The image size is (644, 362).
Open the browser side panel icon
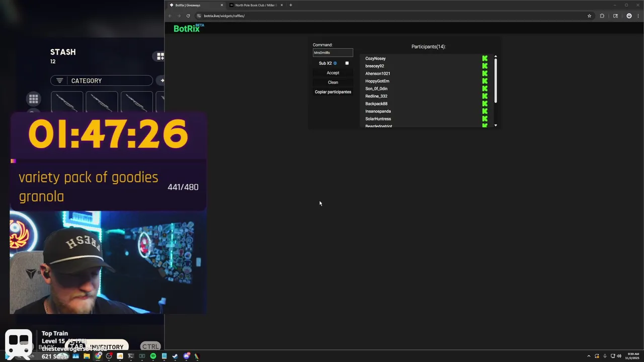pos(615,16)
